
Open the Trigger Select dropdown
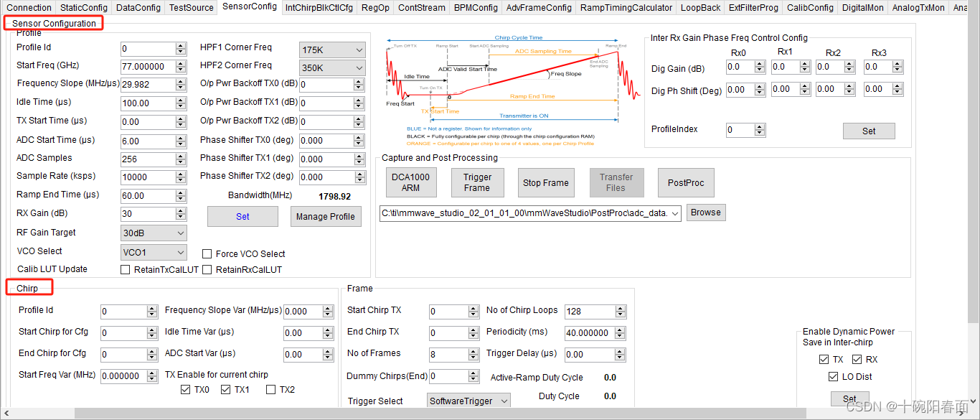[x=469, y=401]
